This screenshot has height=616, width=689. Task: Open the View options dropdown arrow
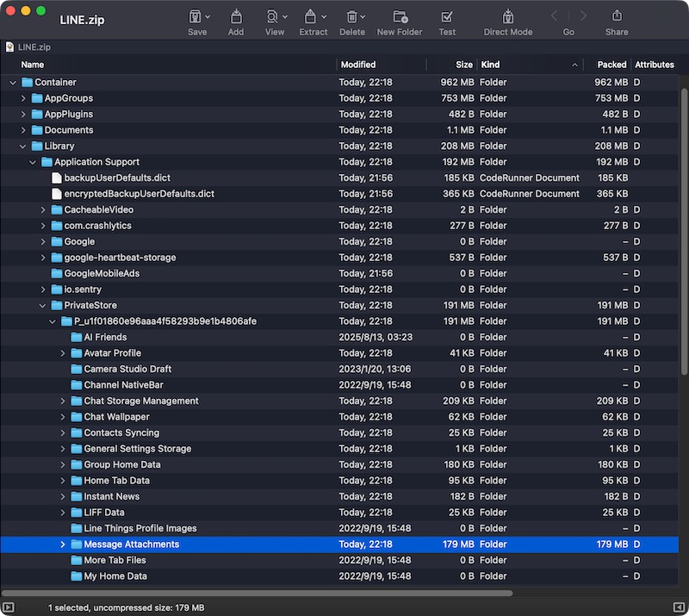click(285, 16)
